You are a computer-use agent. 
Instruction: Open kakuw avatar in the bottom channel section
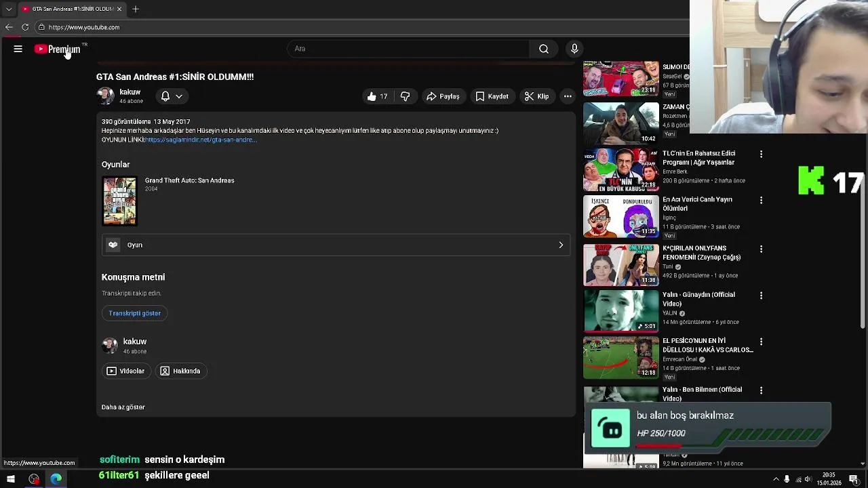point(110,346)
